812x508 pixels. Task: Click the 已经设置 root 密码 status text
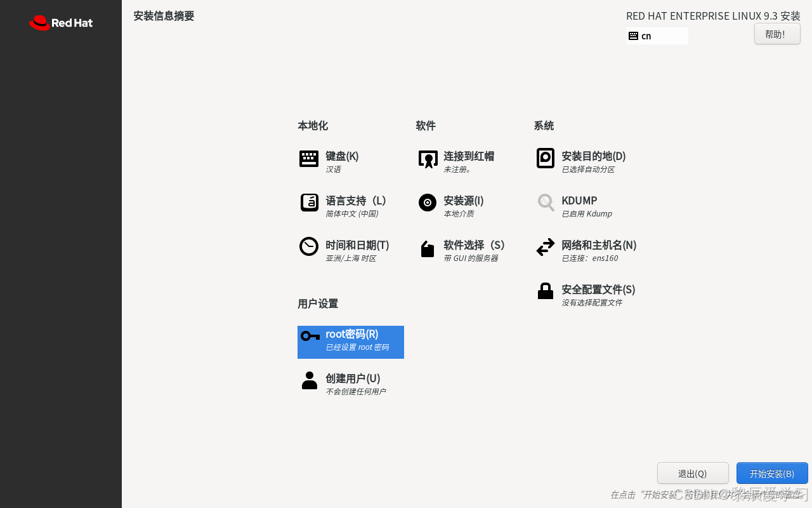pyautogui.click(x=357, y=347)
